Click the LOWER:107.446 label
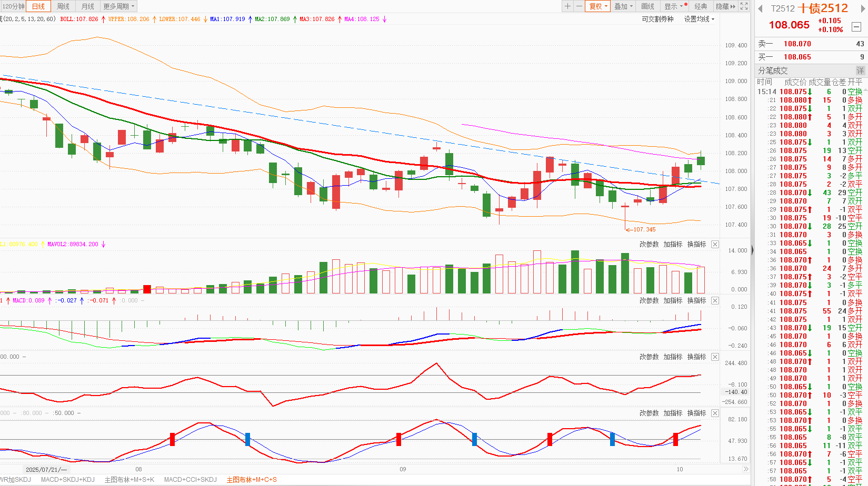The image size is (868, 486). pos(179,19)
